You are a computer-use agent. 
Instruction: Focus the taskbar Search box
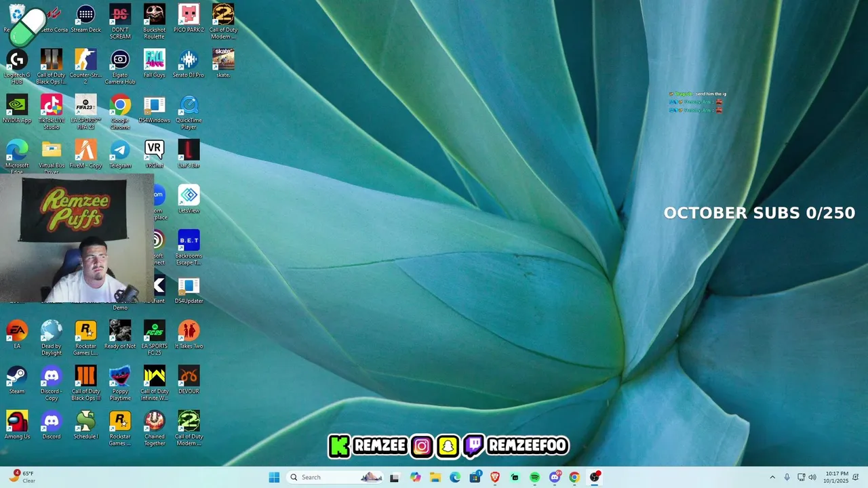[x=336, y=477]
